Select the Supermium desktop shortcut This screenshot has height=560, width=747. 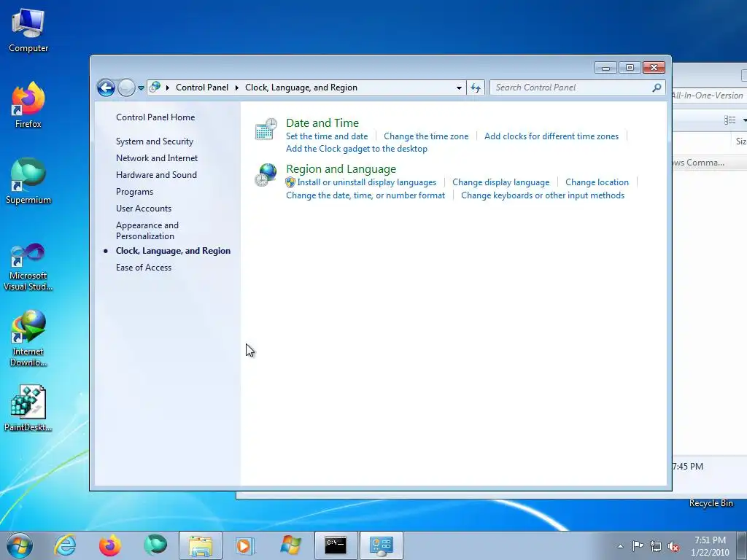[x=28, y=181]
